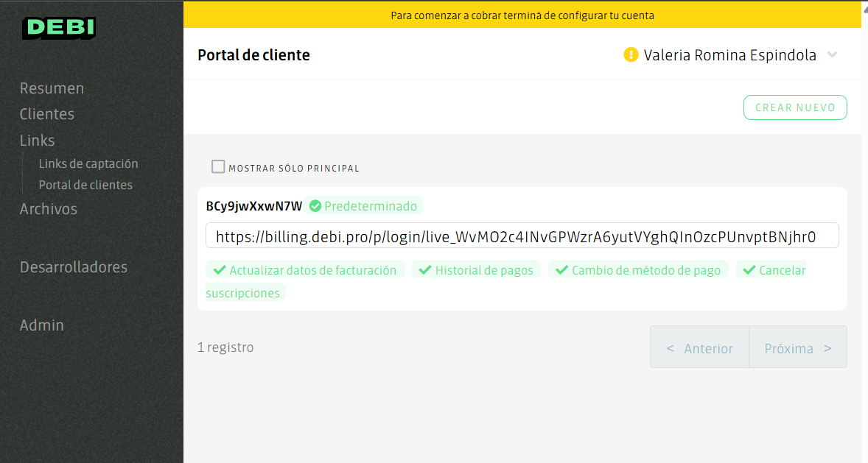This screenshot has width=868, height=463.
Task: Select Links de captación in the sidebar
Action: tap(88, 163)
